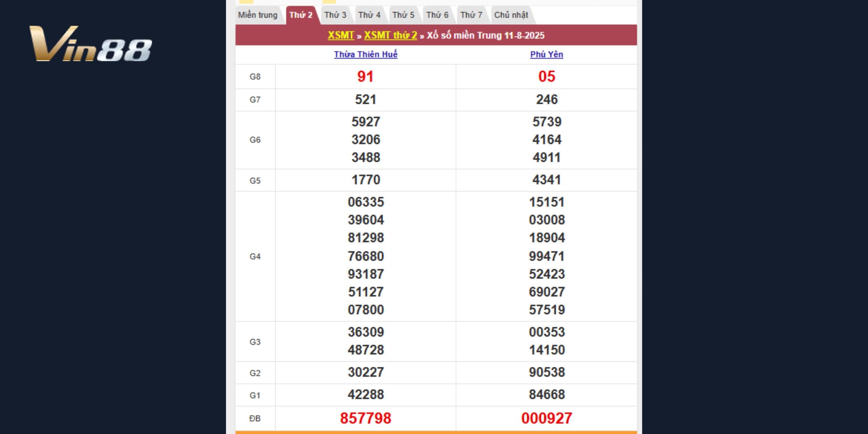Follow the XSMT thứ 2 link
Image resolution: width=868 pixels, height=434 pixels.
click(391, 35)
